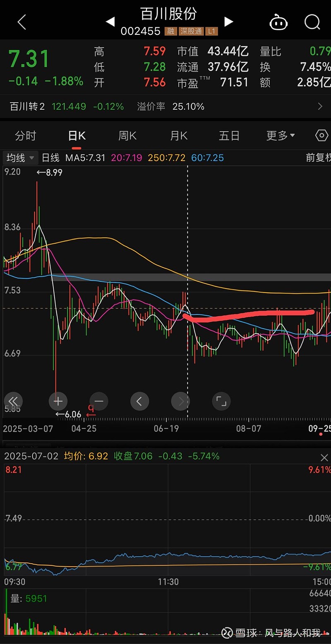Tap the stock code 002455
Viewport: 331px width, 644px height.
pyautogui.click(x=140, y=31)
